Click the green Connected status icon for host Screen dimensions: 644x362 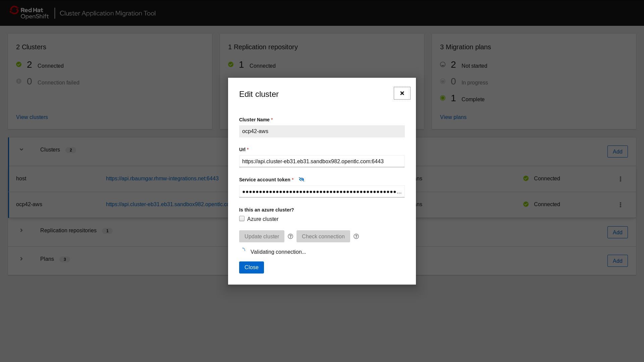tap(526, 178)
